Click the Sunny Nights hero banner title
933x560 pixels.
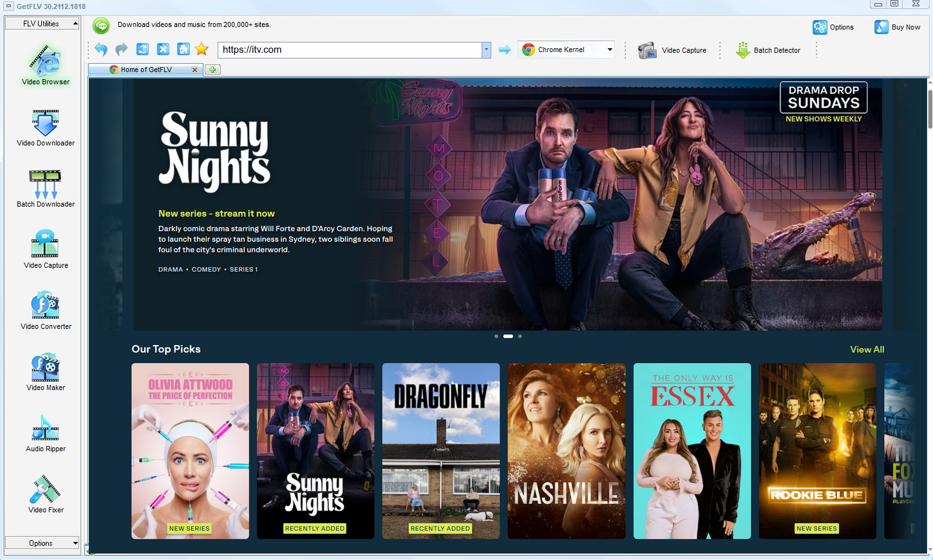[214, 151]
